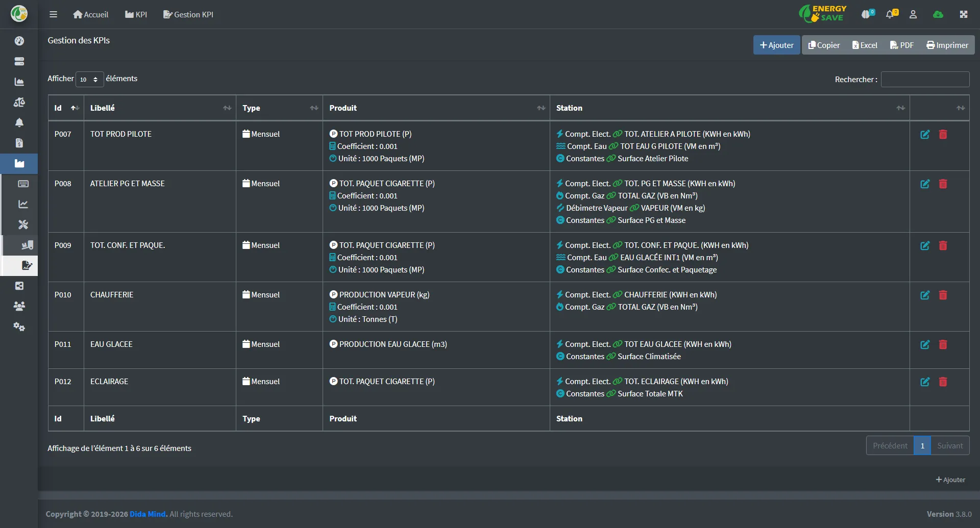
Task: Delete the P009 TOT. CONF. ET PAQUE. row
Action: (x=943, y=245)
